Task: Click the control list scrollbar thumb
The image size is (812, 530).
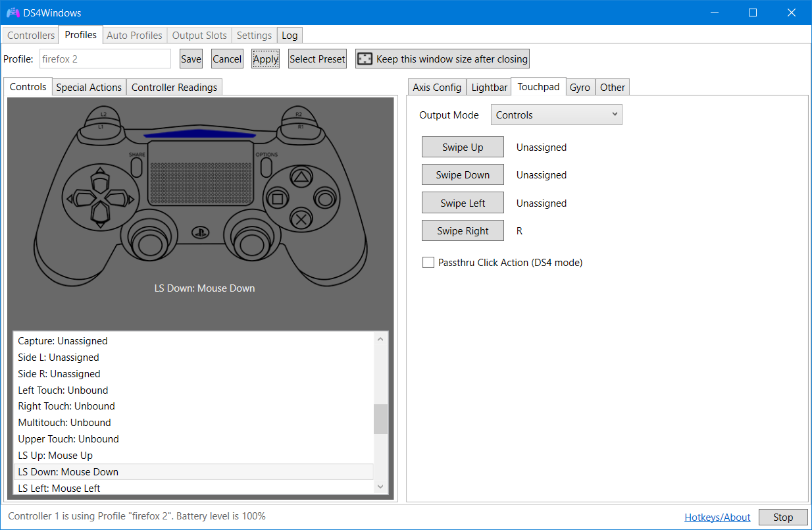Action: tap(380, 419)
